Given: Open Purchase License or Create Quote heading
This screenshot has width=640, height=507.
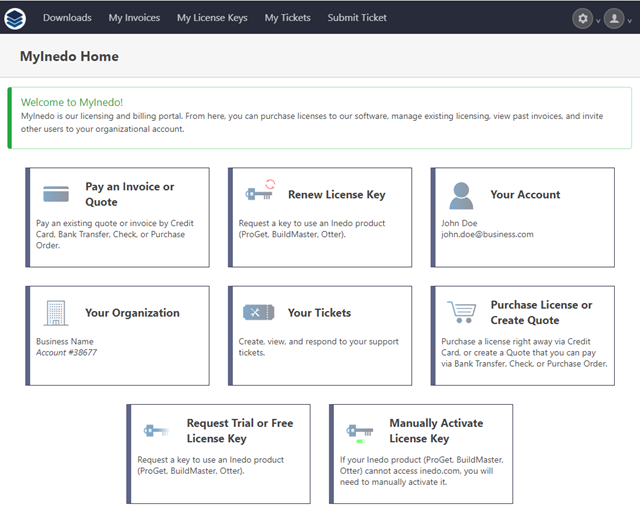Looking at the screenshot, I should tap(541, 312).
